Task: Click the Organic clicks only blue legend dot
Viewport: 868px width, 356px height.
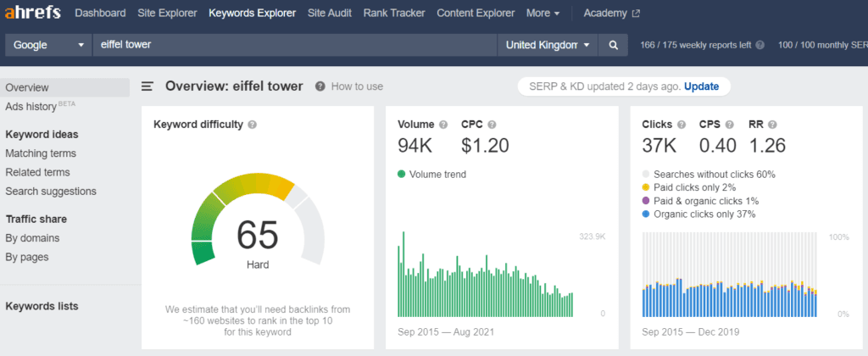Action: tap(646, 214)
